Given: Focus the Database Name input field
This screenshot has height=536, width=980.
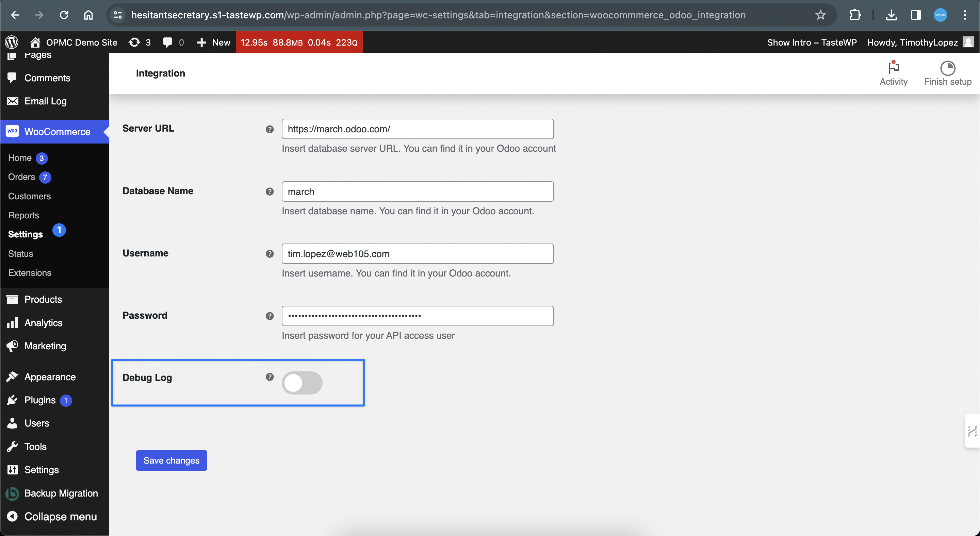Looking at the screenshot, I should pos(417,191).
